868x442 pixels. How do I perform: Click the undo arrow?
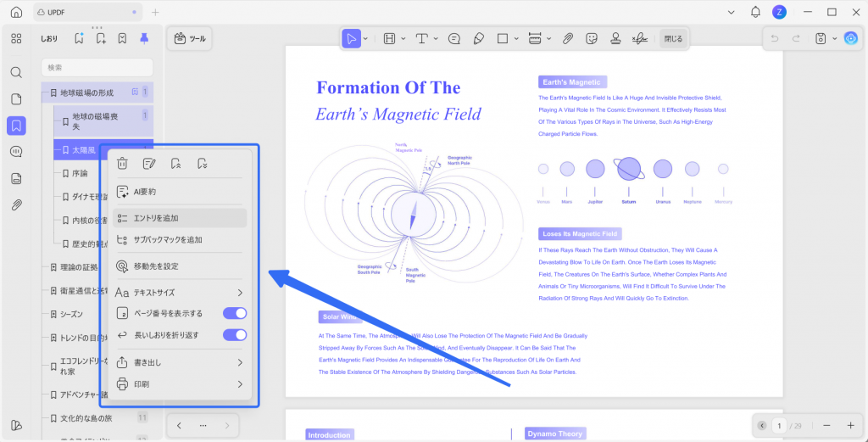pos(775,39)
